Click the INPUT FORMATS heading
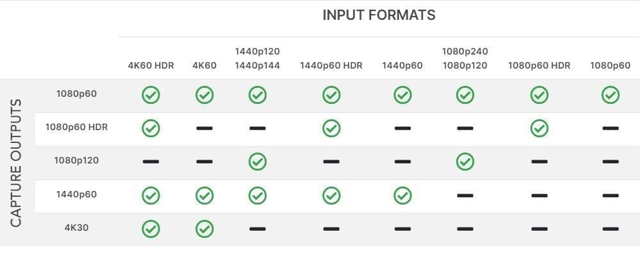644x275 pixels. tap(379, 15)
